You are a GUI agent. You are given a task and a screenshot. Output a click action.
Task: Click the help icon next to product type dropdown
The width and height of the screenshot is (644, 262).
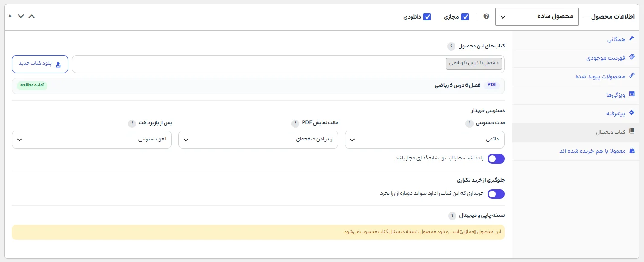[486, 16]
